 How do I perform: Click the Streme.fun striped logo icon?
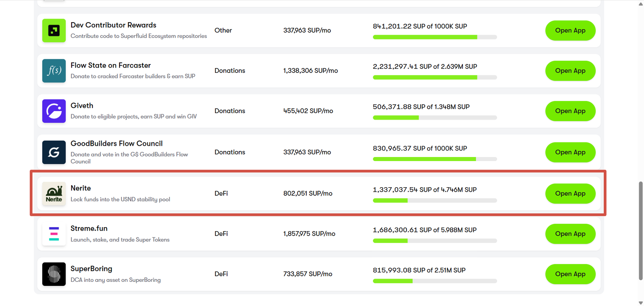pos(54,234)
